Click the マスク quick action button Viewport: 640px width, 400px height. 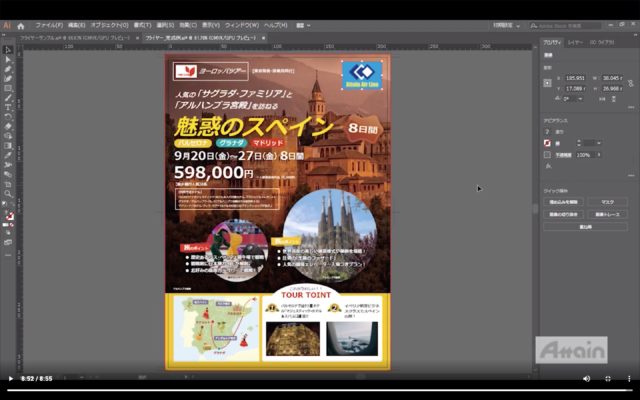[x=607, y=202]
